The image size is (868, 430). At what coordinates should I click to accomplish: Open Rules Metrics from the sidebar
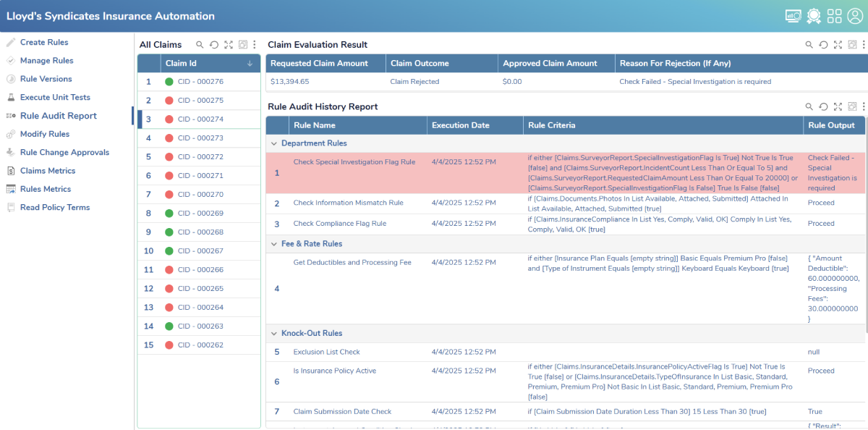(x=46, y=189)
